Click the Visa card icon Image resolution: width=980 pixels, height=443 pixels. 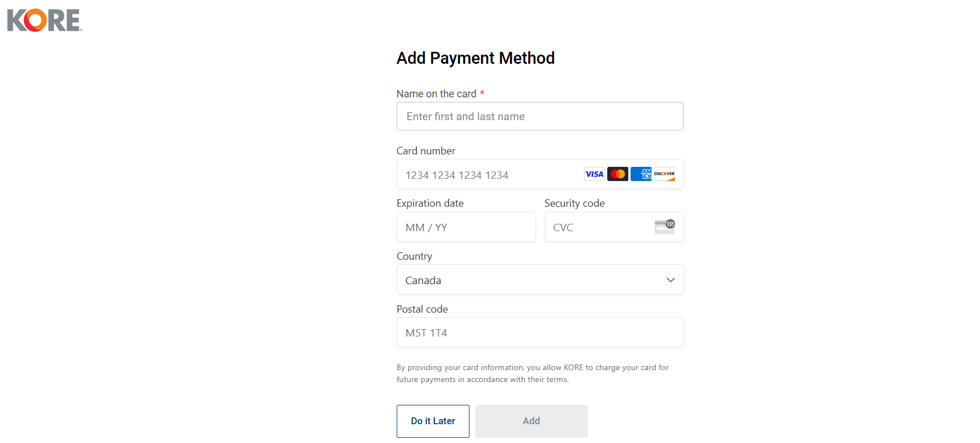click(594, 174)
